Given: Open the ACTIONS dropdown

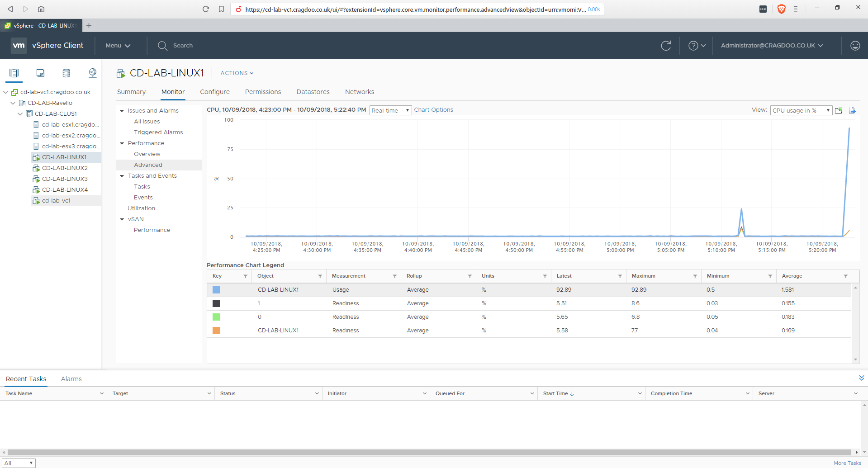Looking at the screenshot, I should (x=237, y=73).
